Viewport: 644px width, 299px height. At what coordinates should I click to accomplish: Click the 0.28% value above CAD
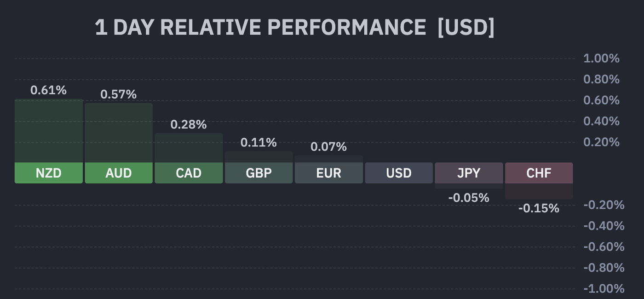pos(189,124)
